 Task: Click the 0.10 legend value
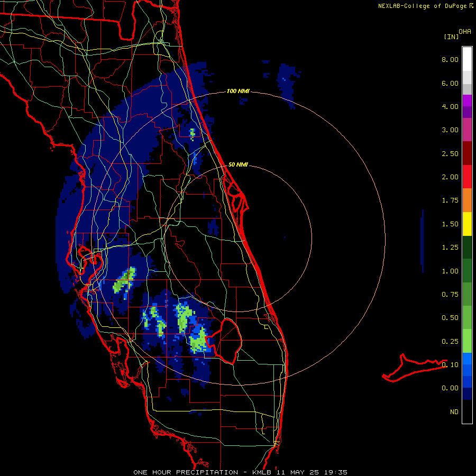pyautogui.click(x=450, y=365)
